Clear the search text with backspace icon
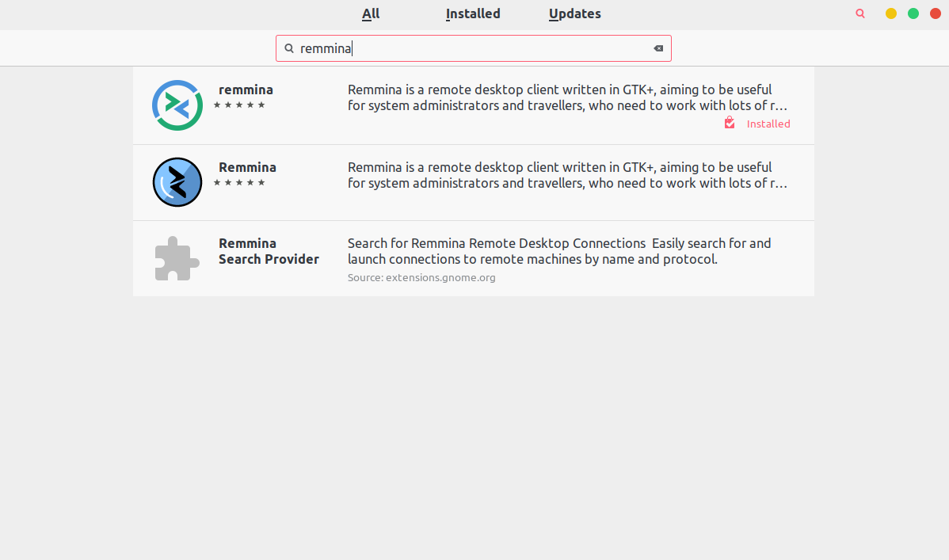Image resolution: width=949 pixels, height=560 pixels. (x=658, y=48)
